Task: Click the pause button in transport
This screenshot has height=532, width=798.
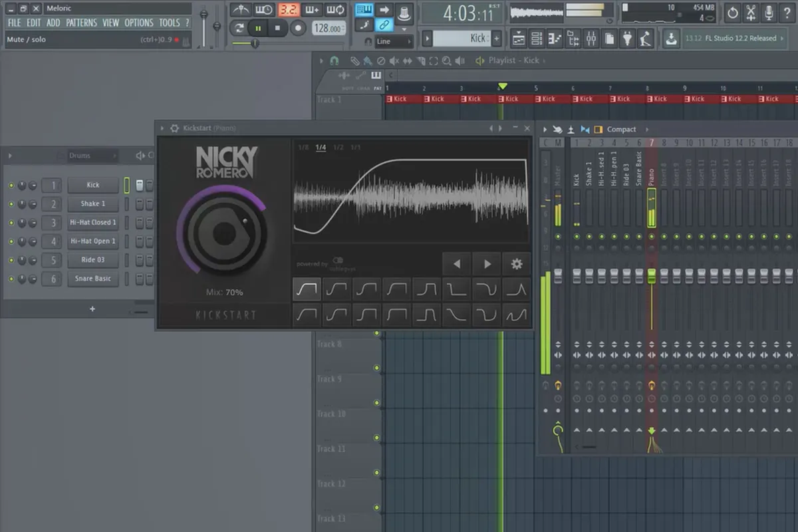Action: tap(258, 28)
